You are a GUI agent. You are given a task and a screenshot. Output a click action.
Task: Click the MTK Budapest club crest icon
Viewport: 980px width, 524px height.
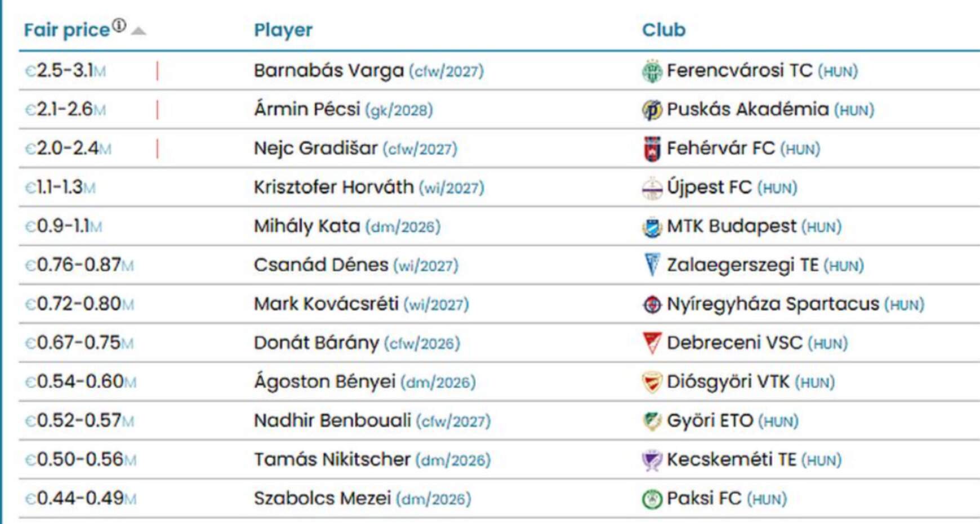[652, 227]
